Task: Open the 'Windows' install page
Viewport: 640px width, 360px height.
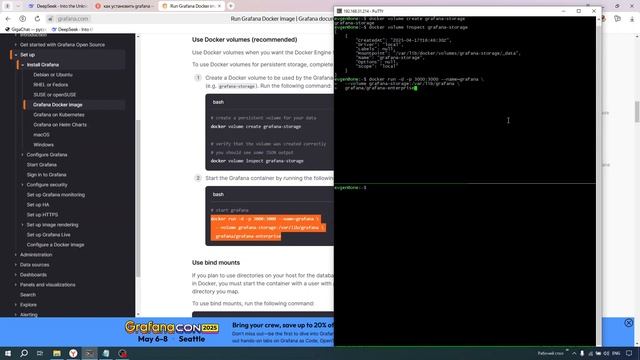Action: click(x=43, y=144)
